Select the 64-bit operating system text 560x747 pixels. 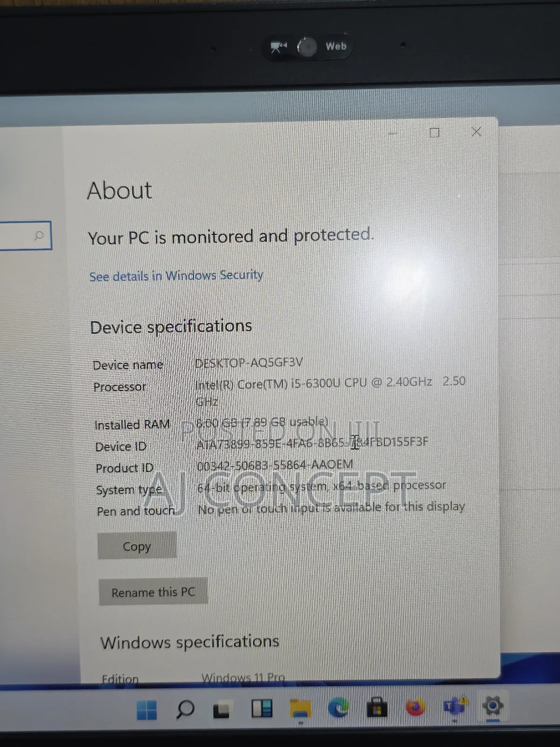(322, 486)
